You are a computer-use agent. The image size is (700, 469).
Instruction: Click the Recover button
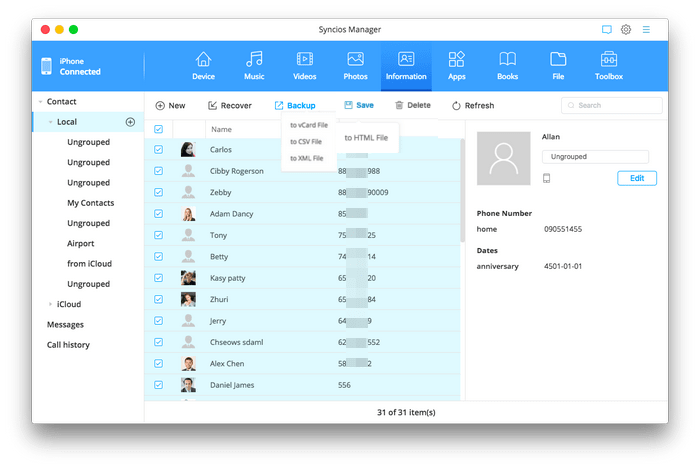(229, 105)
